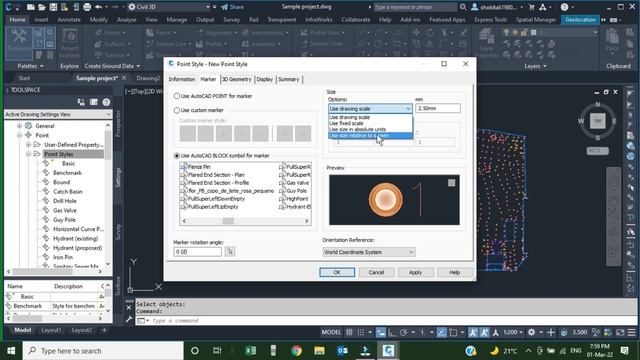Switch to the 3D Geometry tab

tap(237, 79)
